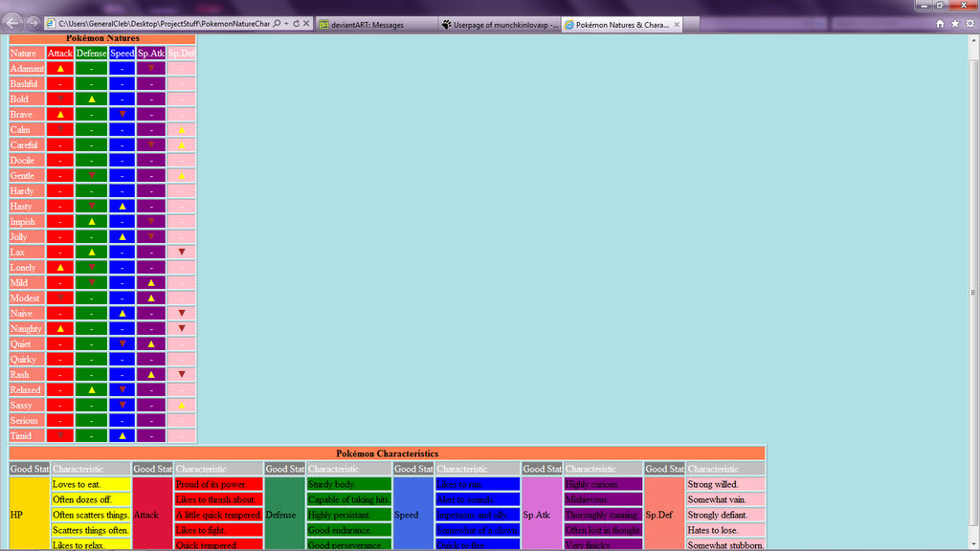
Task: Click the 'Speed' header in Natures table
Action: point(122,54)
